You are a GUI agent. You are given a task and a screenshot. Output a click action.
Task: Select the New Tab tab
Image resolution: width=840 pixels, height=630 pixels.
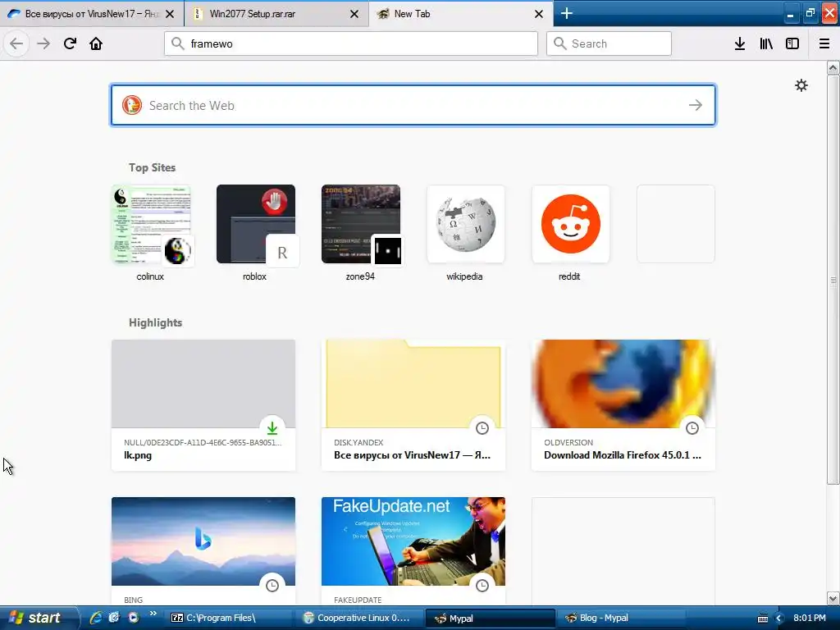[x=461, y=13]
